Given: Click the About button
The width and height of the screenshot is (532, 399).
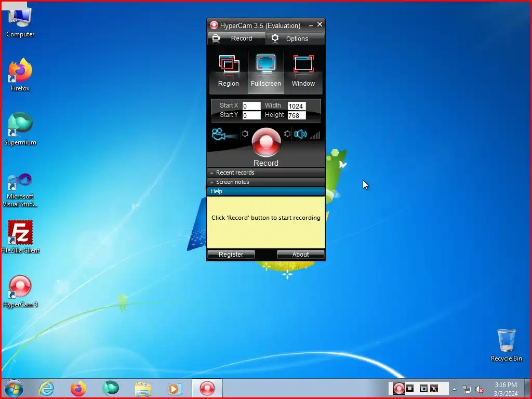Looking at the screenshot, I should (301, 255).
